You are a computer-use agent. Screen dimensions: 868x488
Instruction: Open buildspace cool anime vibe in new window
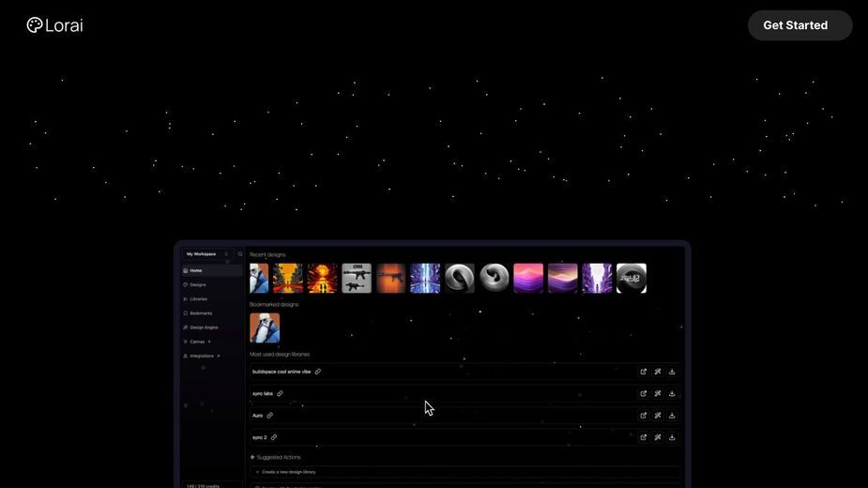pos(643,372)
